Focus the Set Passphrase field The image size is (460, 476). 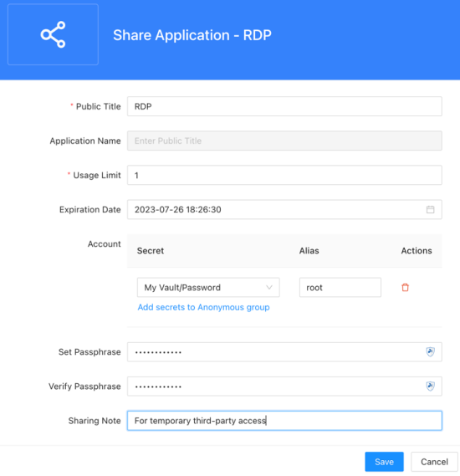coord(284,352)
